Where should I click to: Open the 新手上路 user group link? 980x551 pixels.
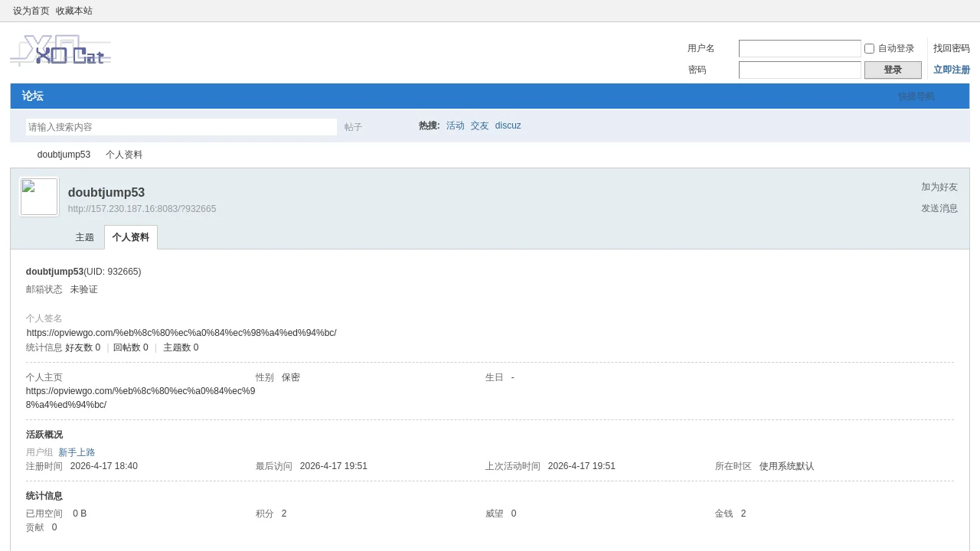(77, 452)
